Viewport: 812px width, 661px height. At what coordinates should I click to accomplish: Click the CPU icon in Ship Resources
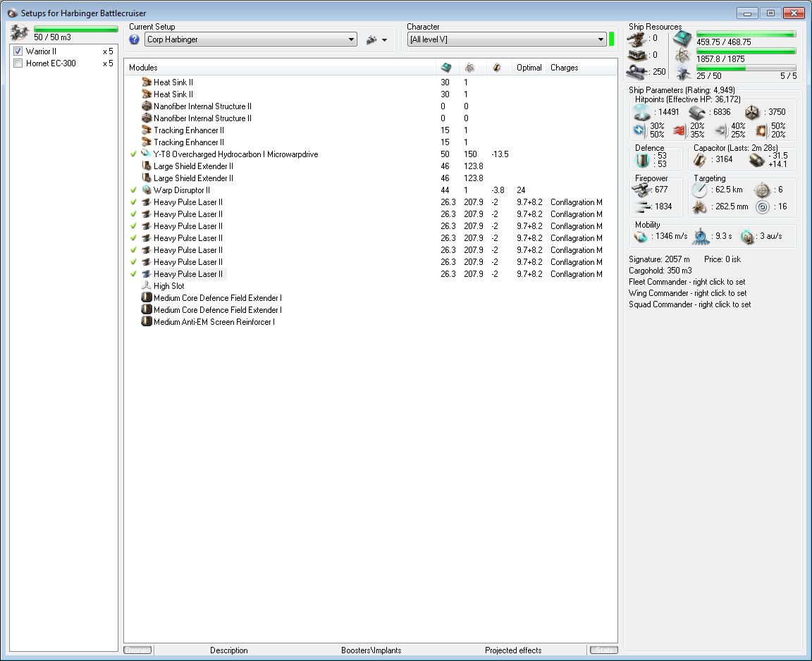point(682,39)
